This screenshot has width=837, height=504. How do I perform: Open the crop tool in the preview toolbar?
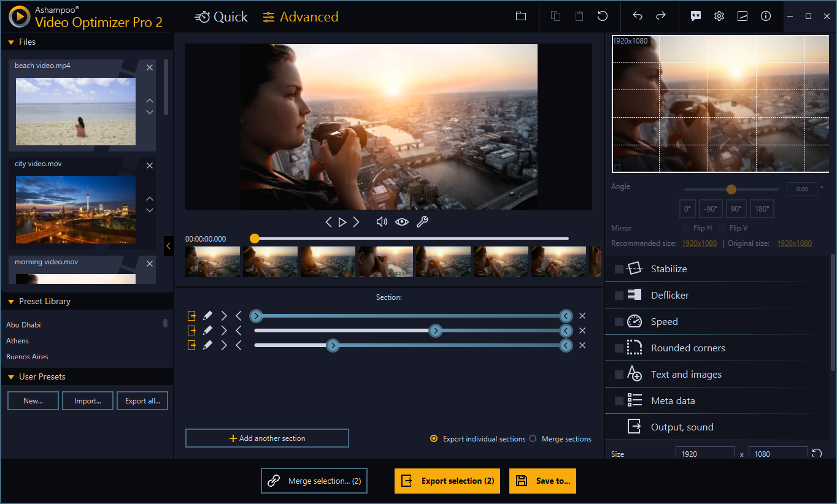[x=422, y=221]
